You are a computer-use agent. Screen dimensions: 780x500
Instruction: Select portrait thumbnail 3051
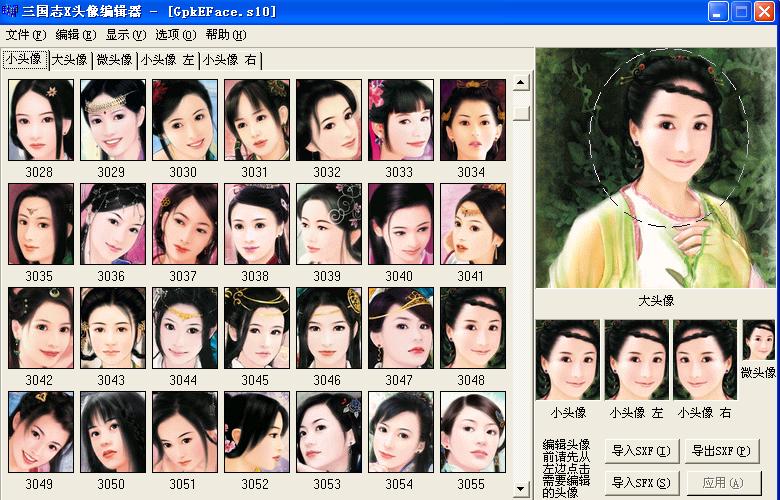pos(185,432)
